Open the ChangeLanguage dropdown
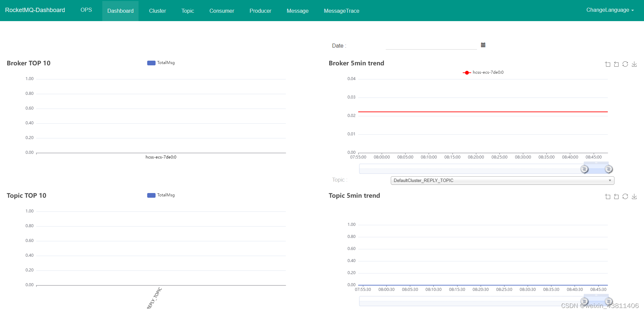The height and width of the screenshot is (312, 644). pyautogui.click(x=610, y=10)
